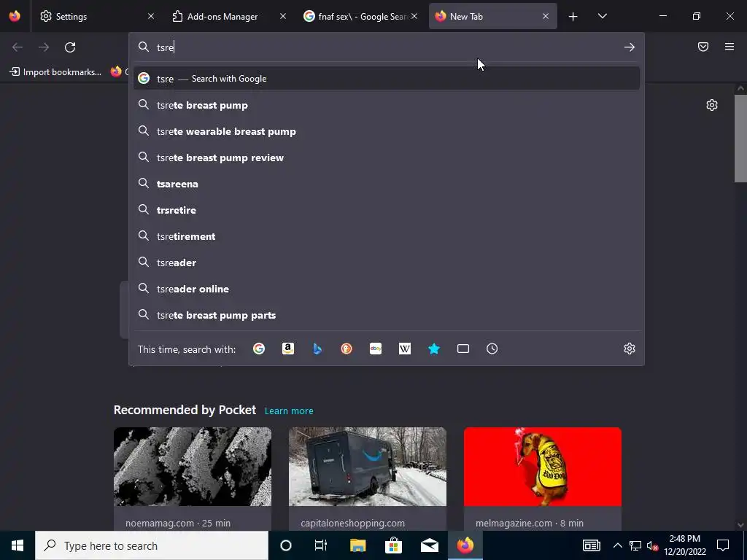Click the vertical page scrollbar thumb

(740, 138)
